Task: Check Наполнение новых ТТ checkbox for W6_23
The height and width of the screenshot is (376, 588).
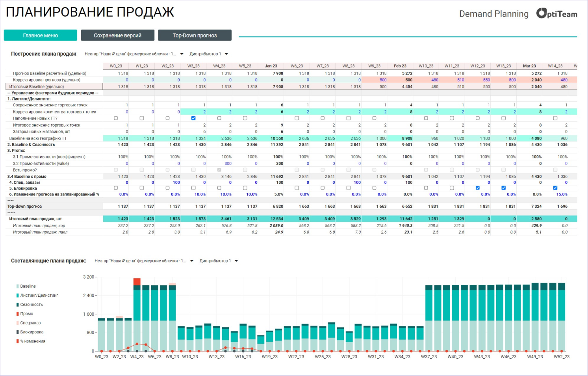Action: pyautogui.click(x=297, y=118)
